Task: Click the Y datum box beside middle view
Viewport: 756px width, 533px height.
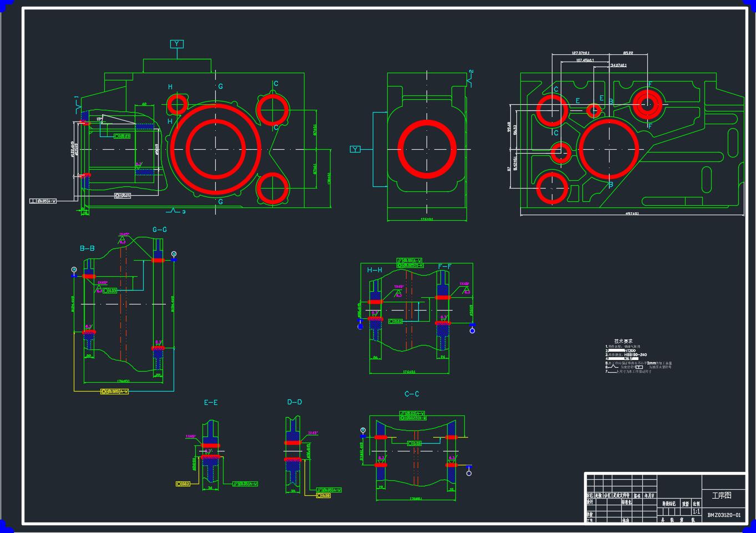Action: tap(356, 149)
